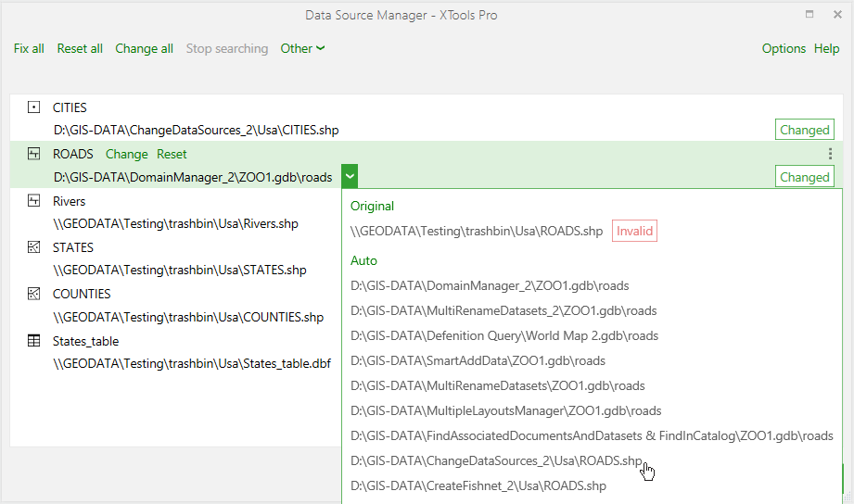Screen dimensions: 854x504
Task: Open the Help link
Action: point(827,48)
